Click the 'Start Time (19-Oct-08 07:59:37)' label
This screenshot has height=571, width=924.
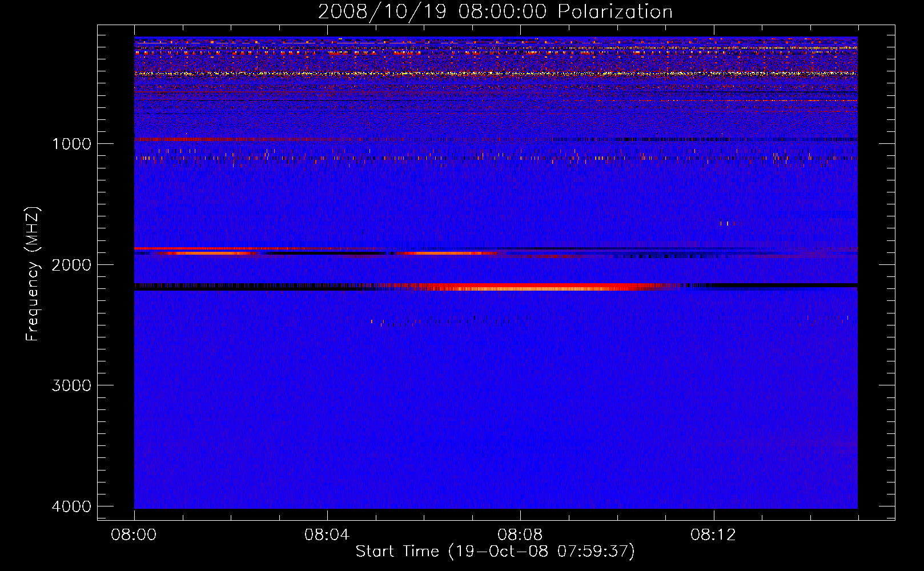(x=495, y=552)
